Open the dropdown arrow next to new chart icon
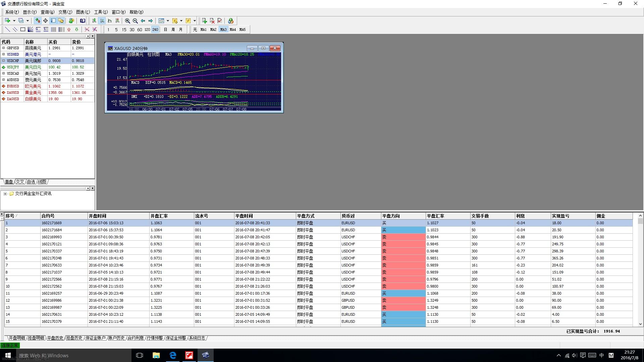Image resolution: width=644 pixels, height=362 pixels. (14, 21)
